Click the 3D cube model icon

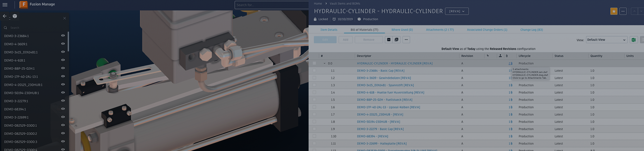[x=15, y=16]
